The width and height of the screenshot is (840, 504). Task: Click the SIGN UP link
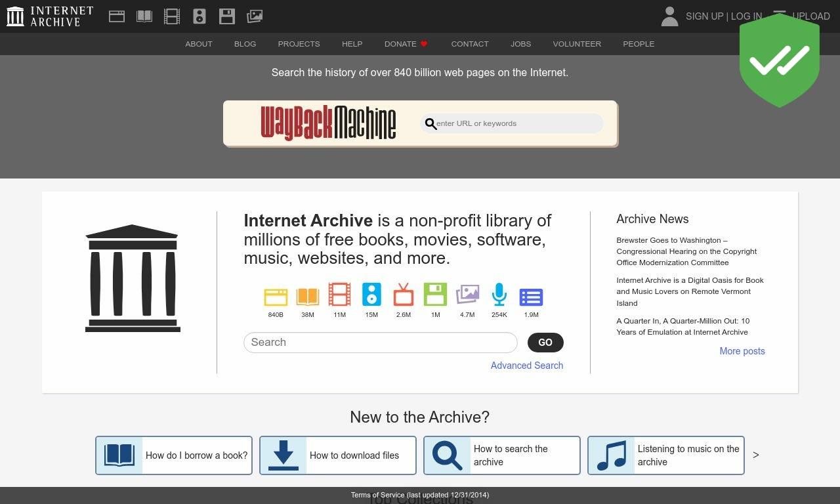pyautogui.click(x=705, y=16)
